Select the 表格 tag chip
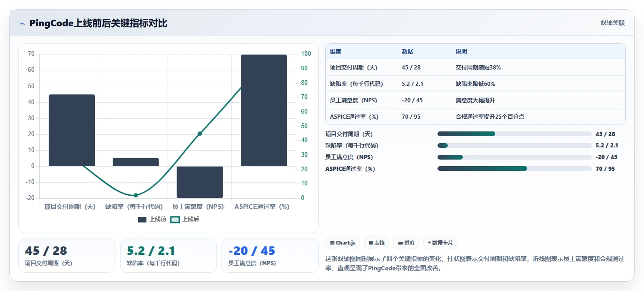The image size is (644, 291). 376,243
